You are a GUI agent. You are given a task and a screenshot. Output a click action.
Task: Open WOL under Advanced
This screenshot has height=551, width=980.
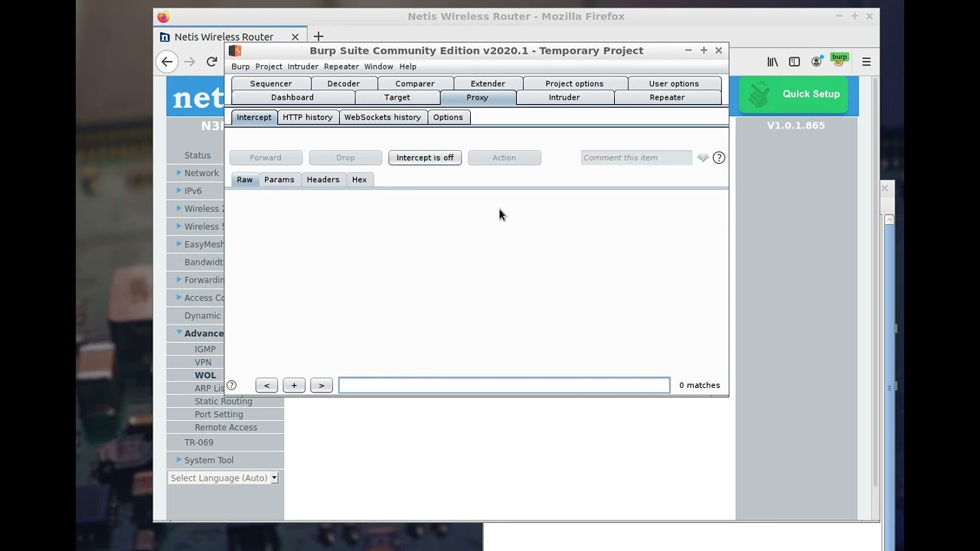point(205,376)
